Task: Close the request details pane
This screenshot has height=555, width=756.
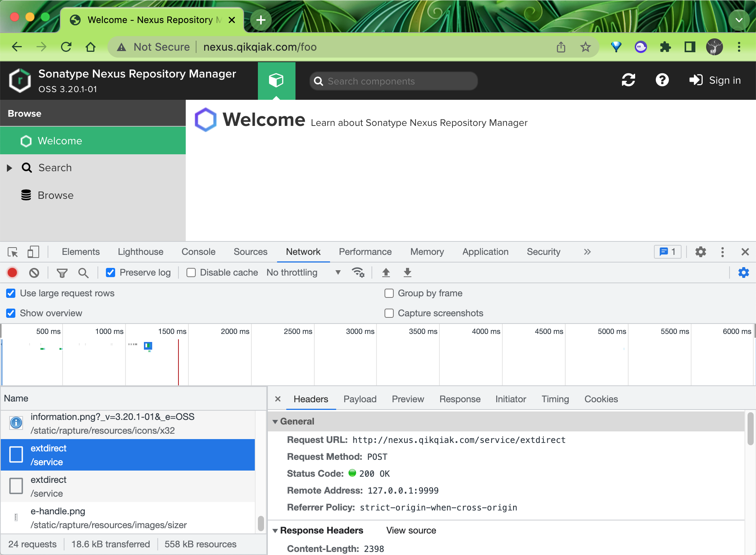Action: pos(278,399)
